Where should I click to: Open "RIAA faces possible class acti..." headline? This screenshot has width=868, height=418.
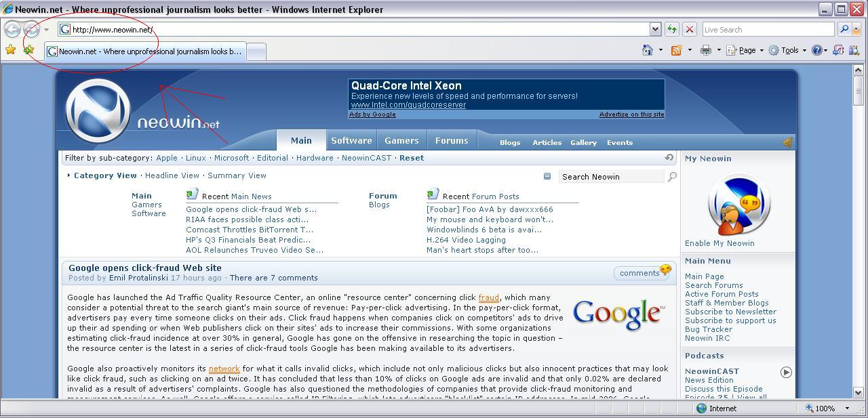(x=247, y=220)
